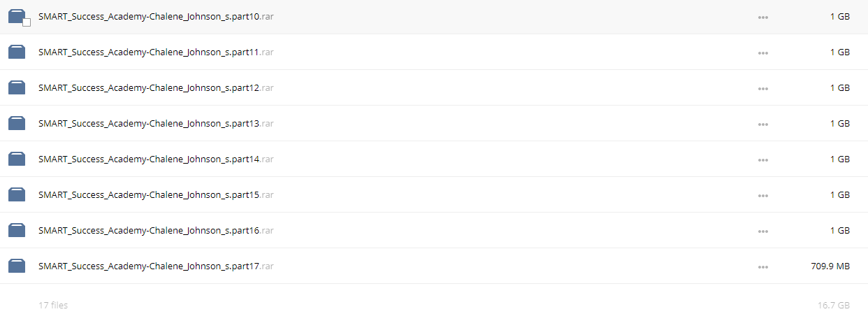Click the part17.rar archive file icon

(x=17, y=266)
